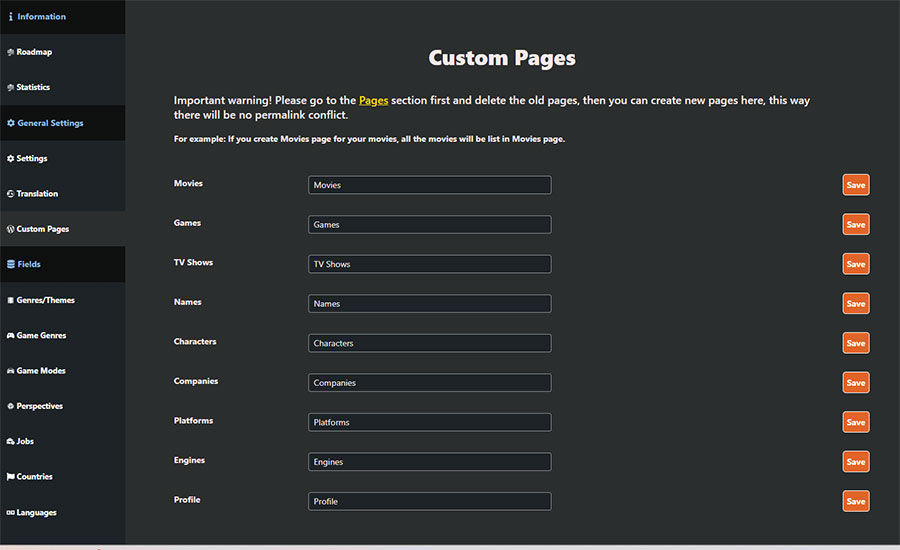The width and height of the screenshot is (900, 550).
Task: Click the Jobs sidebar icon
Action: (x=10, y=442)
